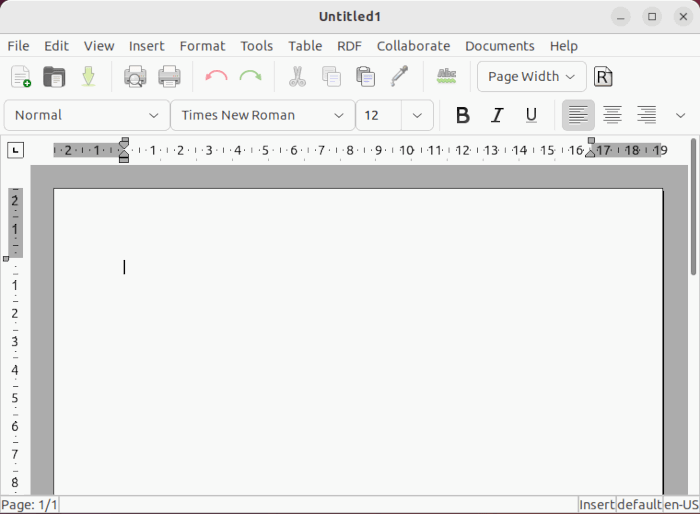This screenshot has height=514, width=700.
Task: Run spell check with Abc icon
Action: pyautogui.click(x=446, y=76)
